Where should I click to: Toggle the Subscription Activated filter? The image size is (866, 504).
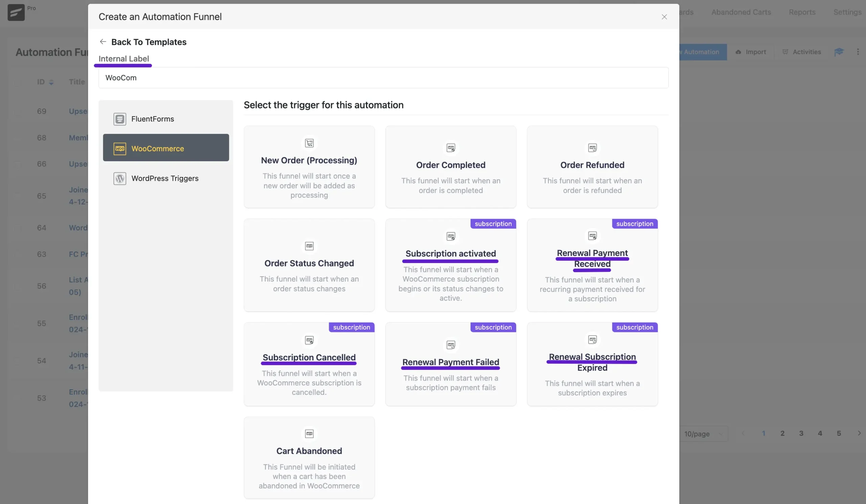pos(451,265)
